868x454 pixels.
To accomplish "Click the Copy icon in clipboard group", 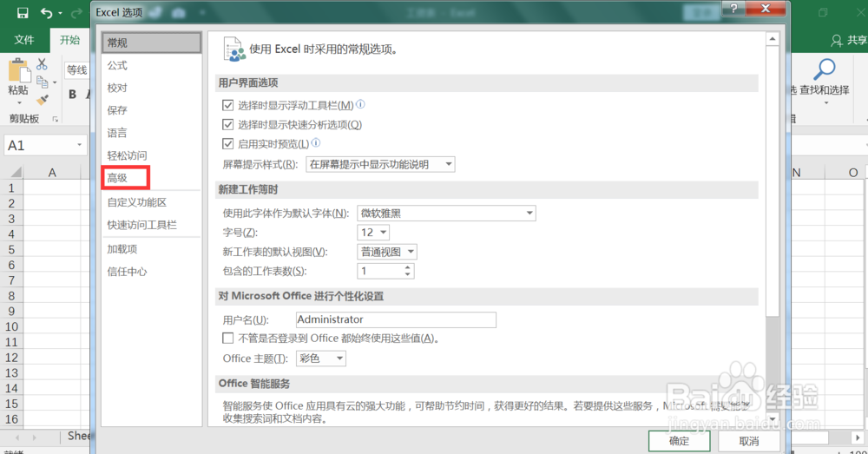I will (42, 82).
